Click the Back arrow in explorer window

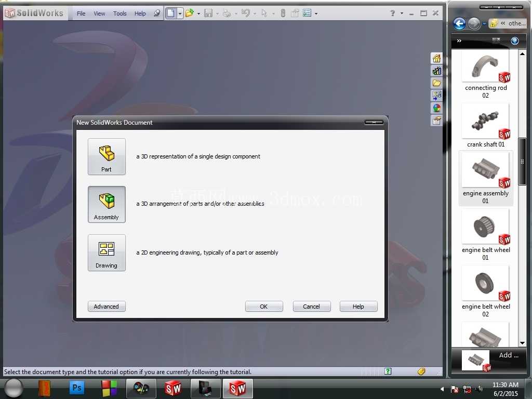coord(459,24)
